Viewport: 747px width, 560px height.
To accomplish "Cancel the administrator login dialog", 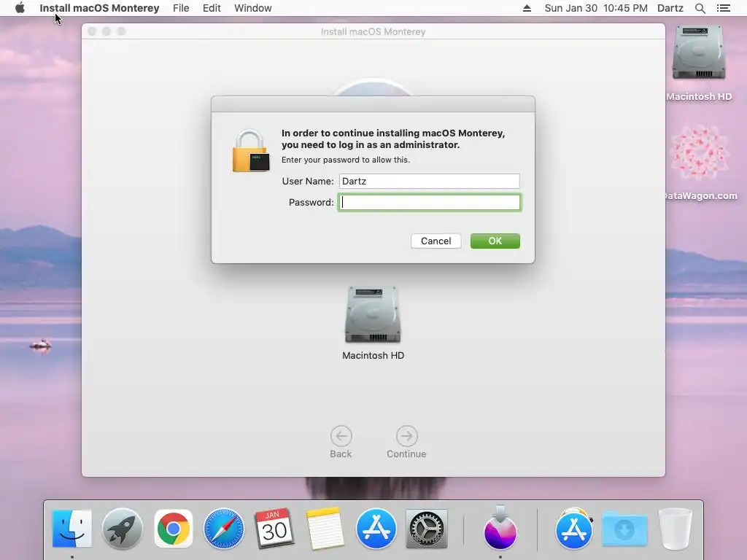I will tap(436, 241).
